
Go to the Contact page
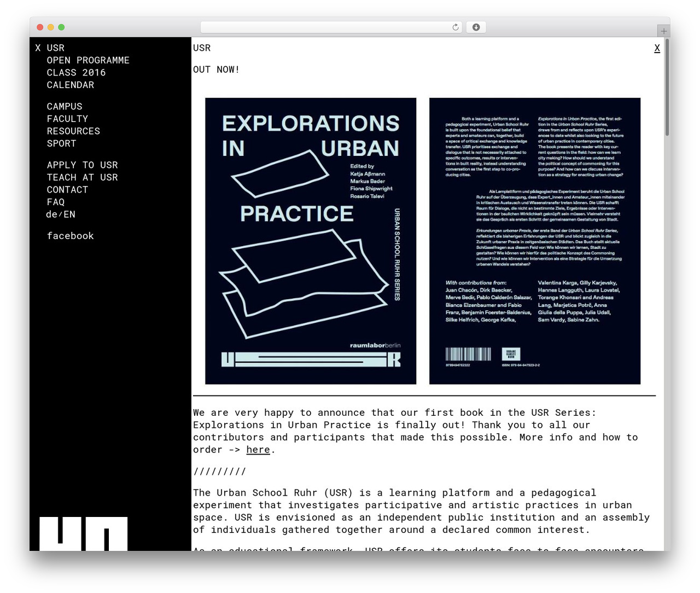[x=67, y=190]
